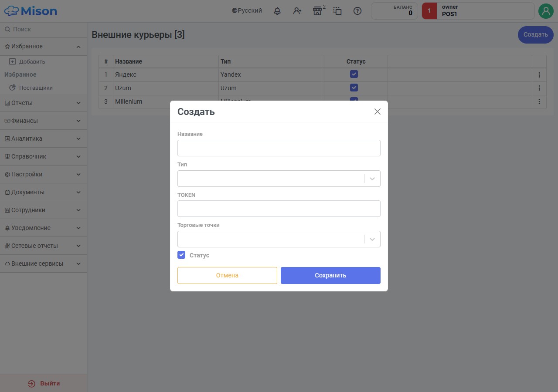Expand the Справочник menu
The image size is (558, 392).
tap(44, 157)
